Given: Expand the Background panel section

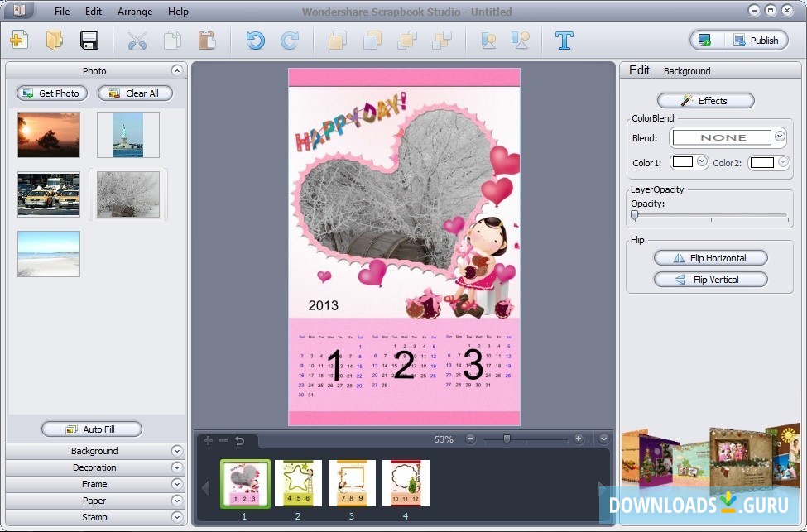Looking at the screenshot, I should pos(94,451).
